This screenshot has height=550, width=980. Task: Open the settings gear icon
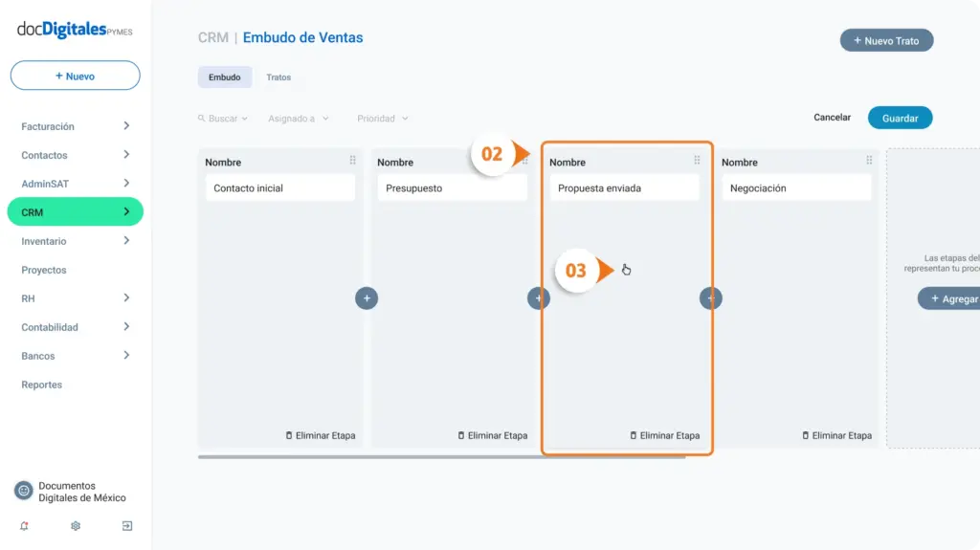76,526
